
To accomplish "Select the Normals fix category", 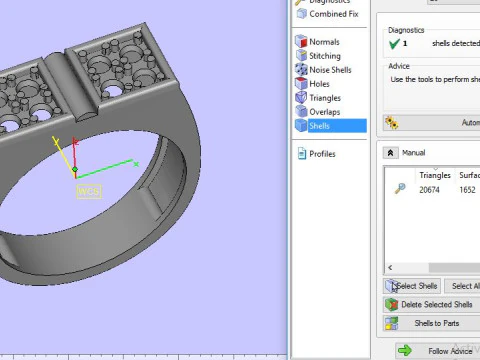I will 318,42.
